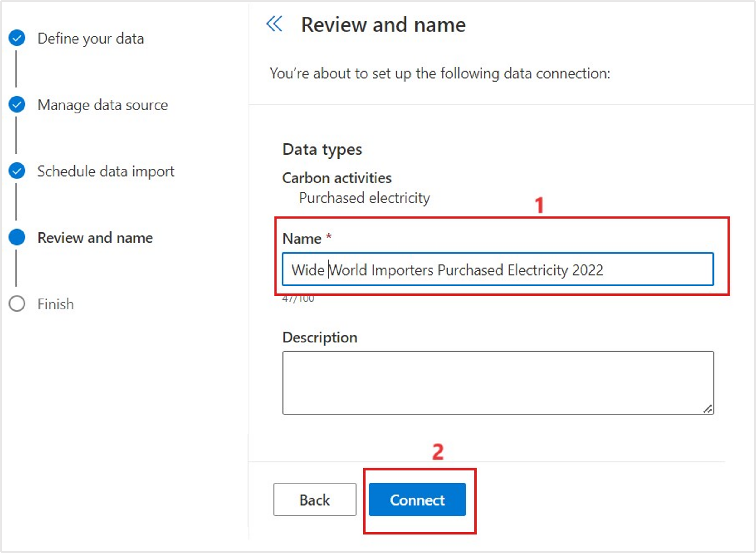
Task: Select the Finish step label
Action: 56,304
